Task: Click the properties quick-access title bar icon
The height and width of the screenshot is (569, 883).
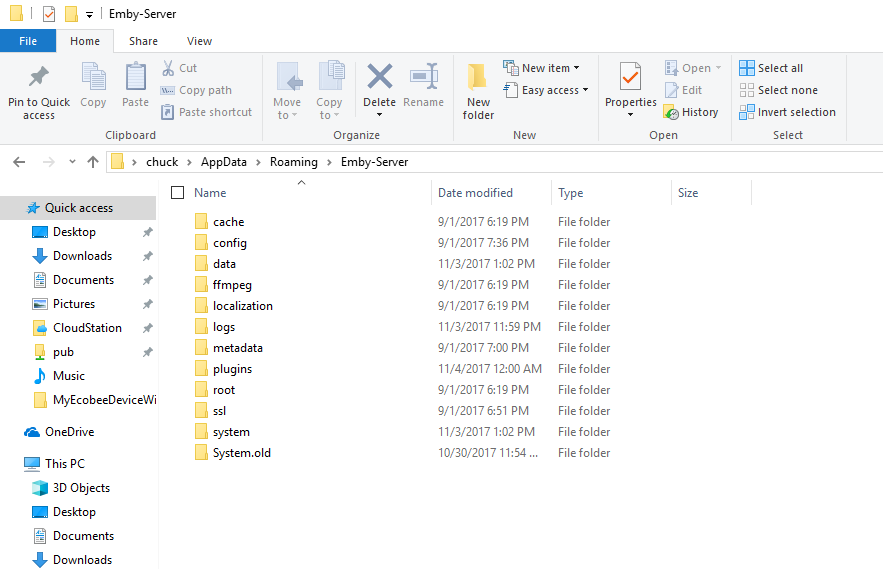Action: point(49,14)
